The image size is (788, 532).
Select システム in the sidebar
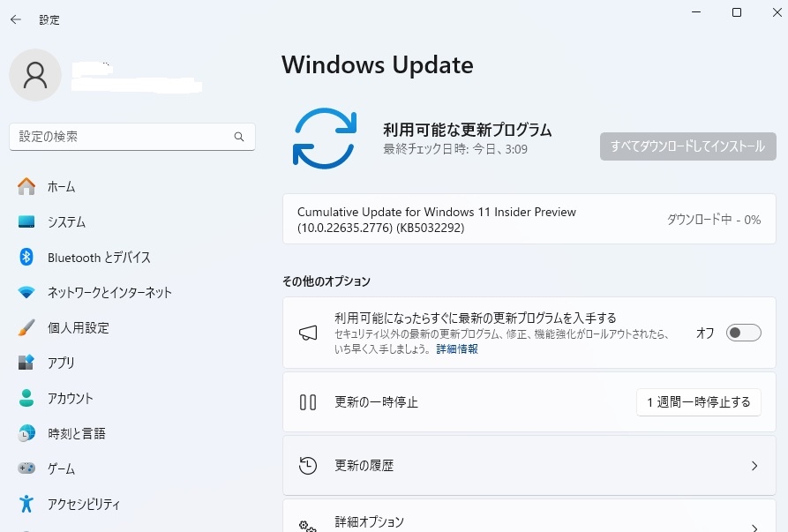click(66, 221)
